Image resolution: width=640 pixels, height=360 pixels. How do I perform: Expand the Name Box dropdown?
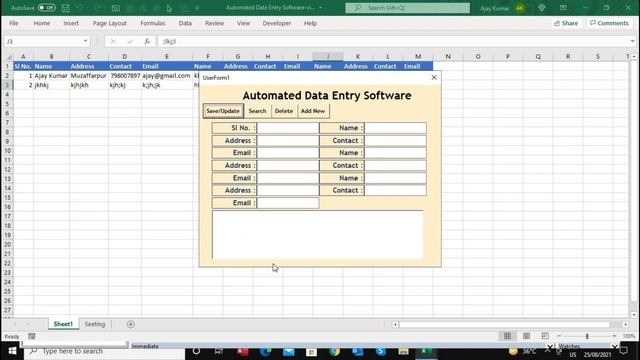click(85, 41)
